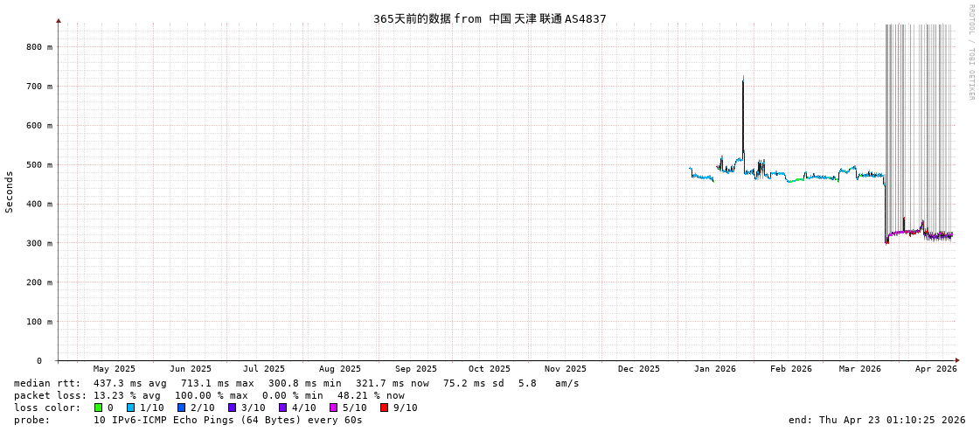
Task: Click the end timestamp Thu Apr 23 text
Action: coord(877,420)
